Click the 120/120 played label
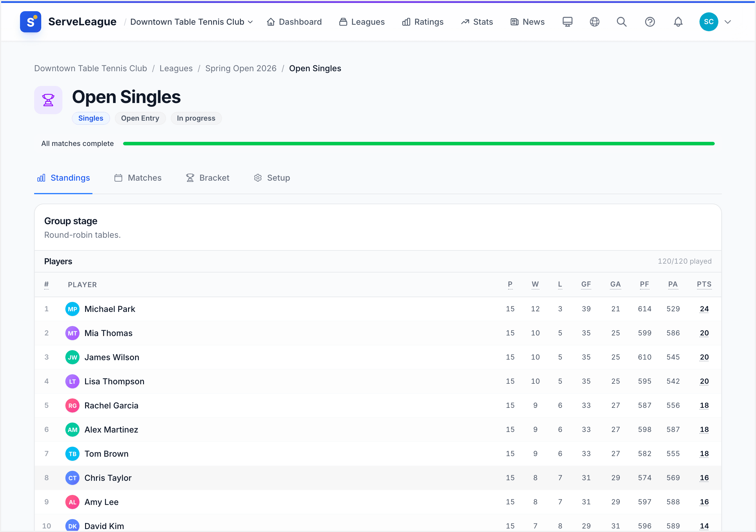Screen dimensions: 756x532 coord(684,261)
